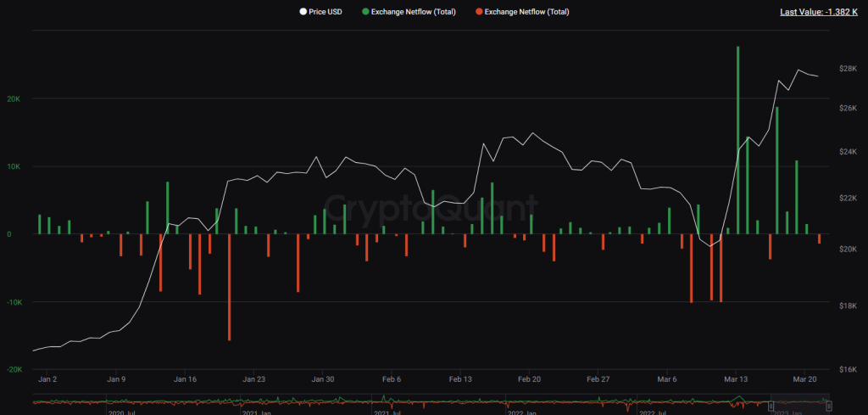Click the green legend color dot

364,12
